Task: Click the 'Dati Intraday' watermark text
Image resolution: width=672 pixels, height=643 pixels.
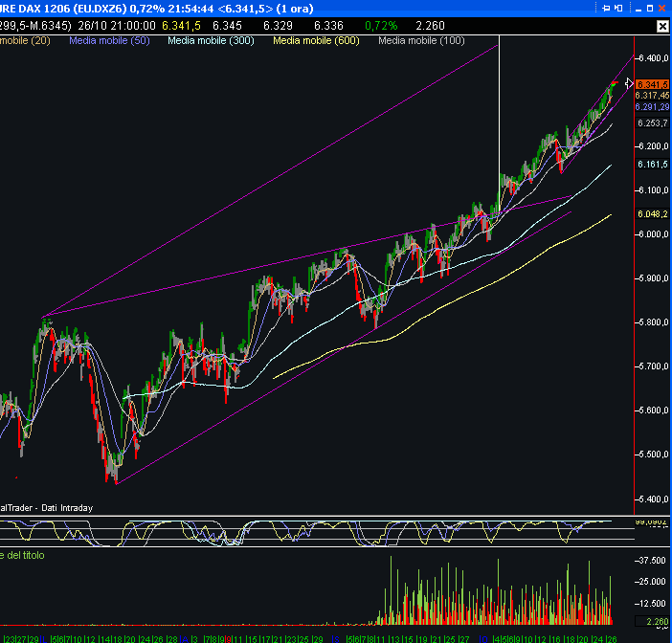Action: [67, 508]
